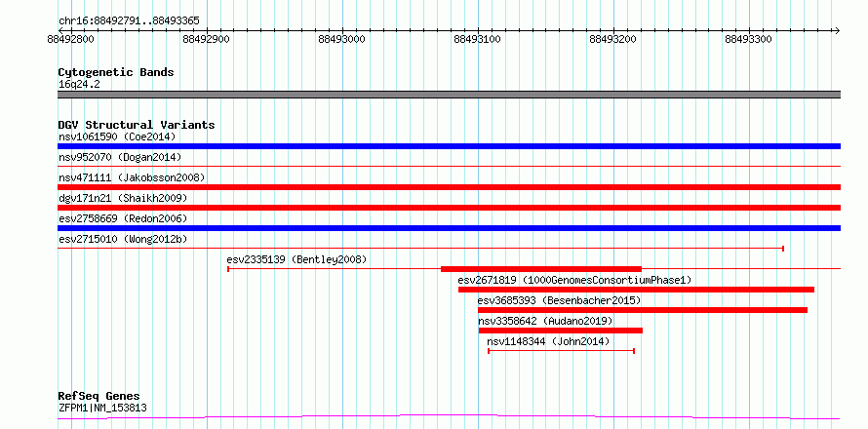The height and width of the screenshot is (429, 868).
Task: Click the gray 16q24.2 cytogenetic band bar
Action: (449, 95)
